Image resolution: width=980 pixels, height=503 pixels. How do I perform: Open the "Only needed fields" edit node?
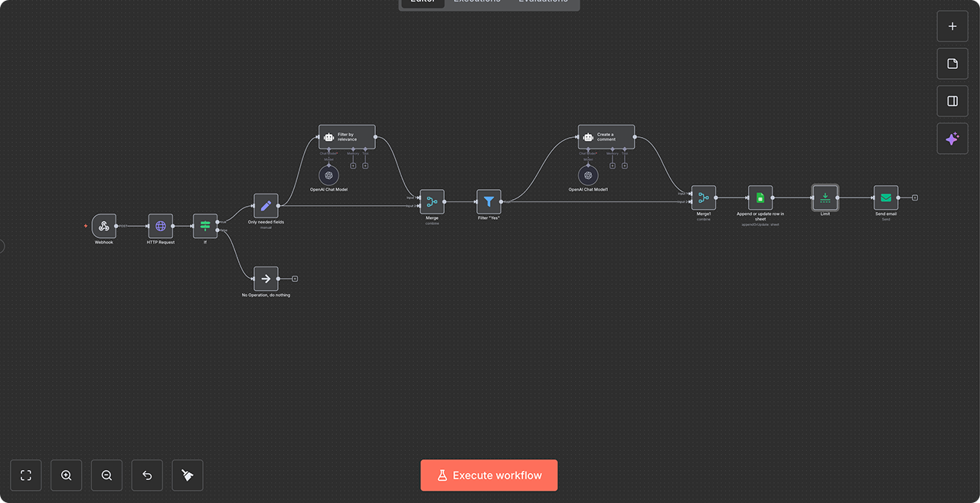click(266, 204)
